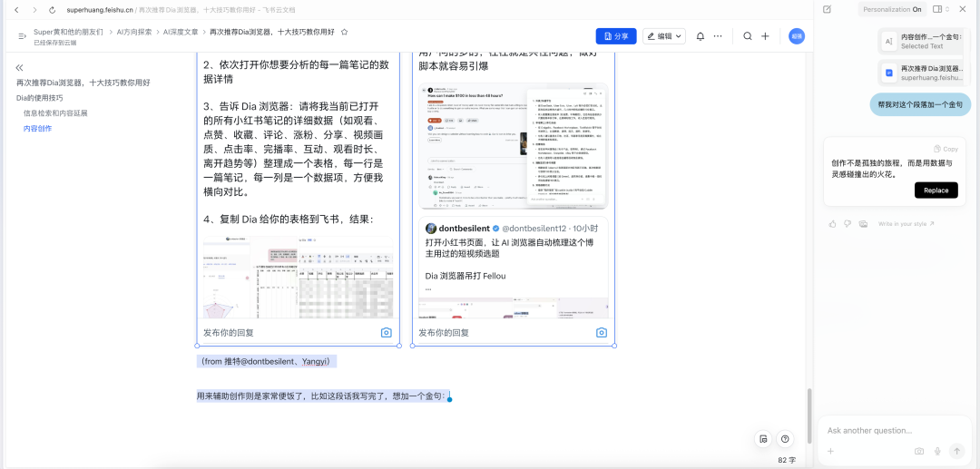This screenshot has height=469, width=980.
Task: Open the 编辑 mode dropdown
Action: 663,36
